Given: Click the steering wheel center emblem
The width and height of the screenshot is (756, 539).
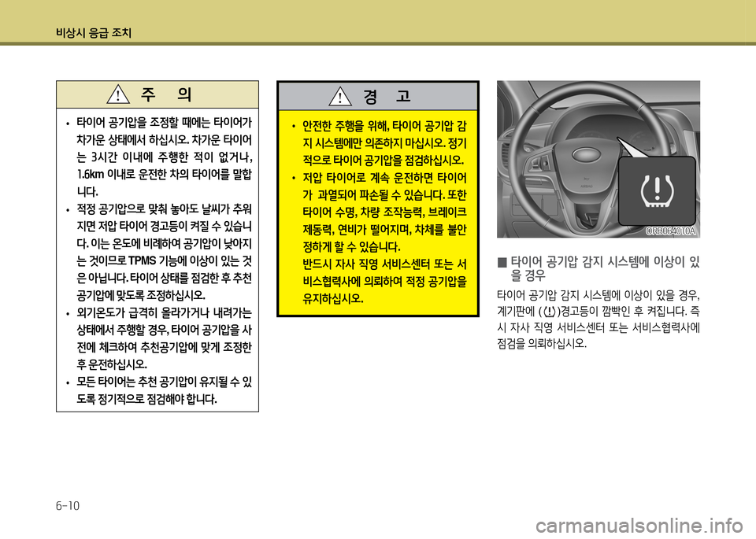Looking at the screenshot, I should [x=585, y=156].
